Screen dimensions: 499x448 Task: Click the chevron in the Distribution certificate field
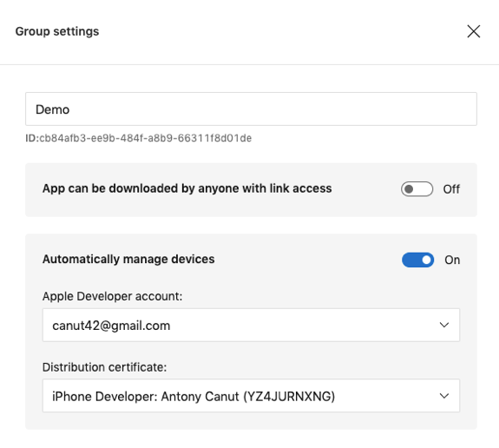[444, 396]
